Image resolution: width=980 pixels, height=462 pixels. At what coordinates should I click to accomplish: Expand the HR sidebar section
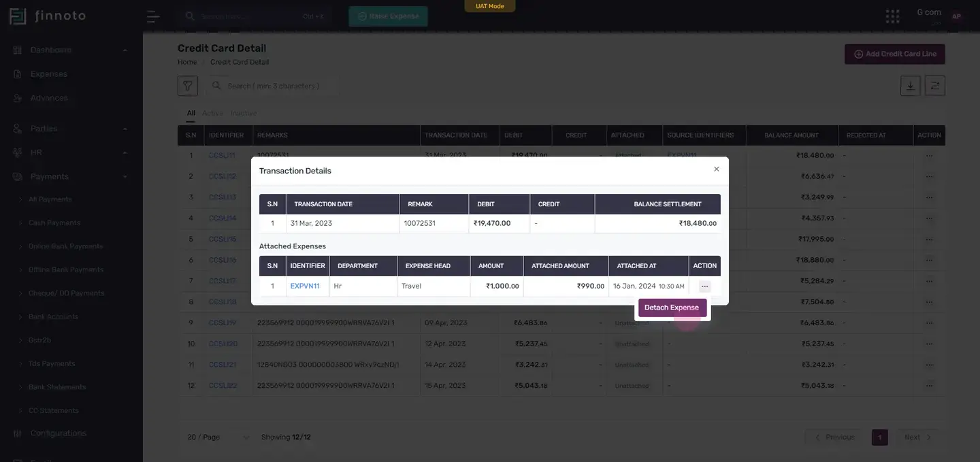[x=71, y=152]
